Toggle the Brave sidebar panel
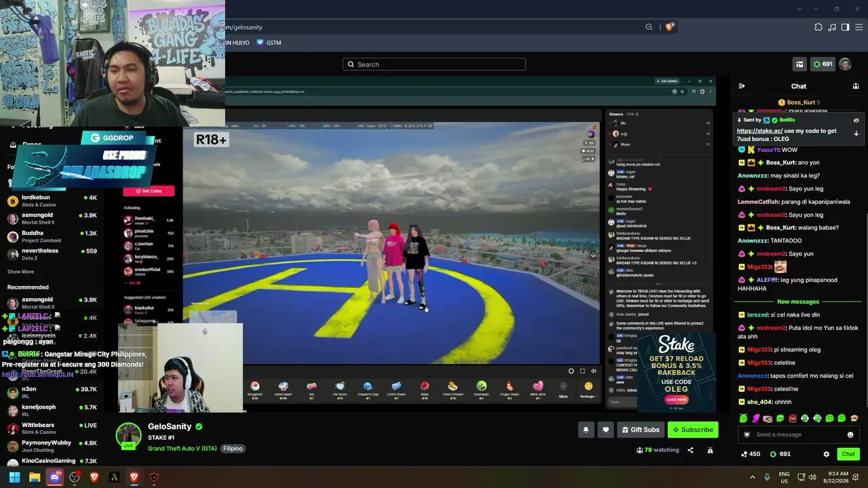Image resolution: width=868 pixels, height=488 pixels. [x=845, y=27]
